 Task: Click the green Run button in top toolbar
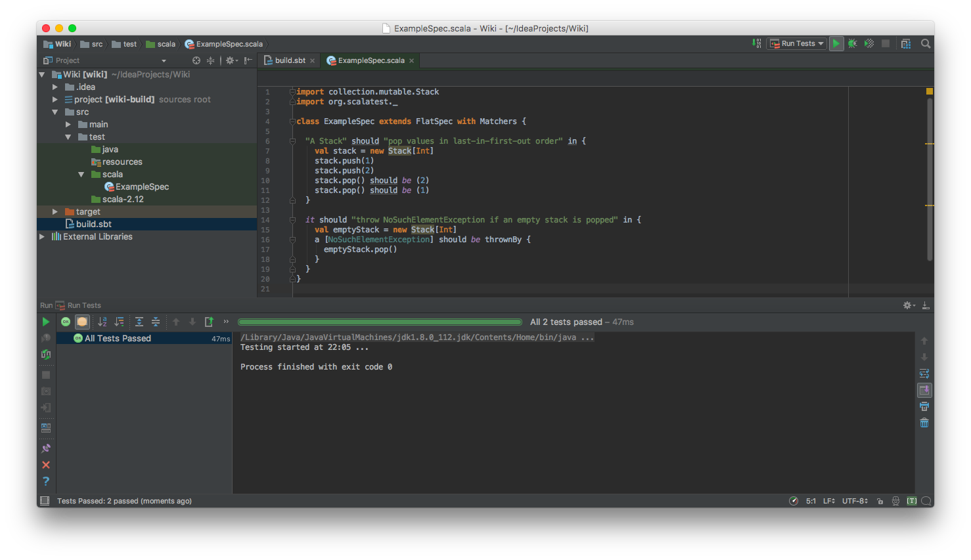click(x=836, y=43)
